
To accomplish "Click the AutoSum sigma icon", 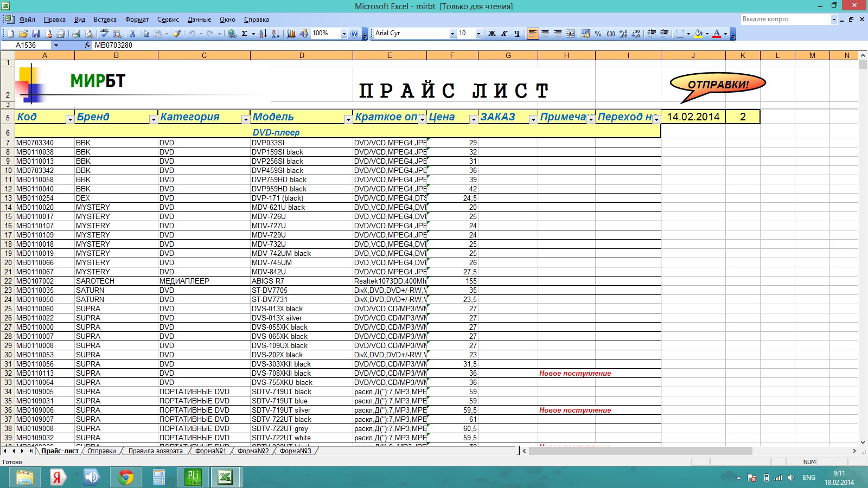I will tap(244, 34).
